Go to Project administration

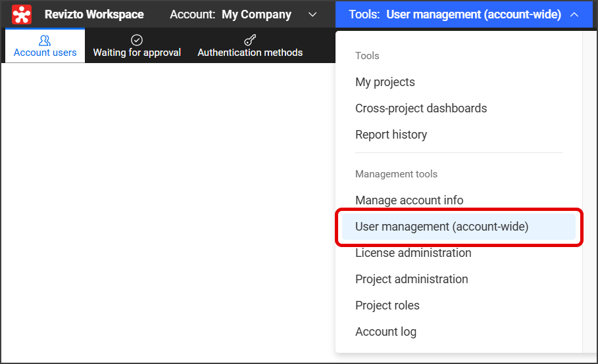(x=412, y=279)
